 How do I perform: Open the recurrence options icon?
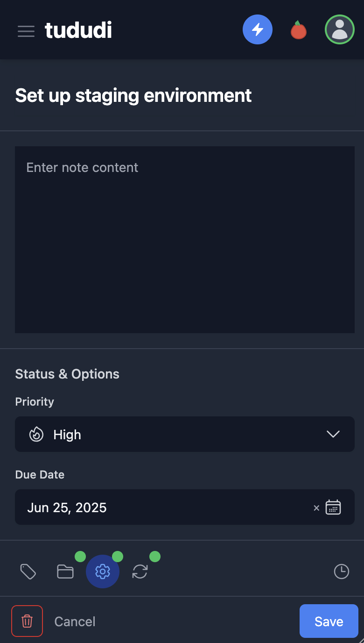tap(140, 571)
